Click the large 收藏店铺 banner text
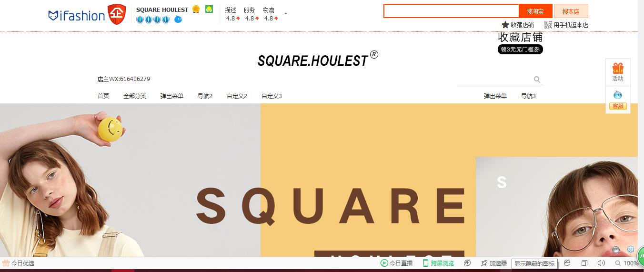 point(520,37)
